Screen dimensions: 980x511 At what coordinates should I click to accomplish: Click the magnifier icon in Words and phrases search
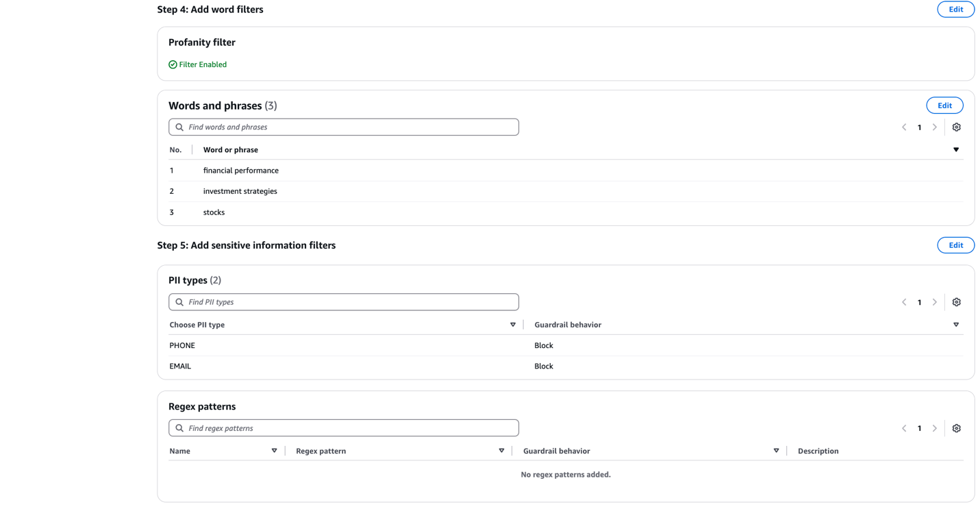click(179, 127)
